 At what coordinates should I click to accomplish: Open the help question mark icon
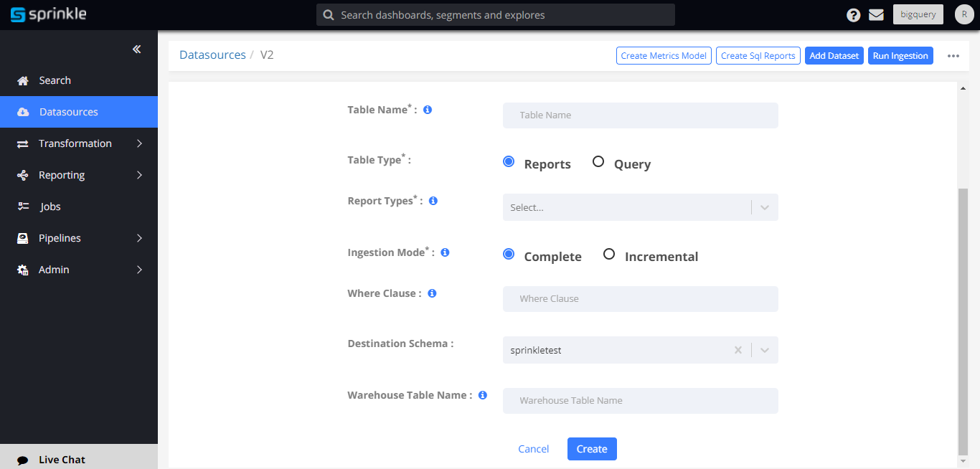(x=853, y=15)
